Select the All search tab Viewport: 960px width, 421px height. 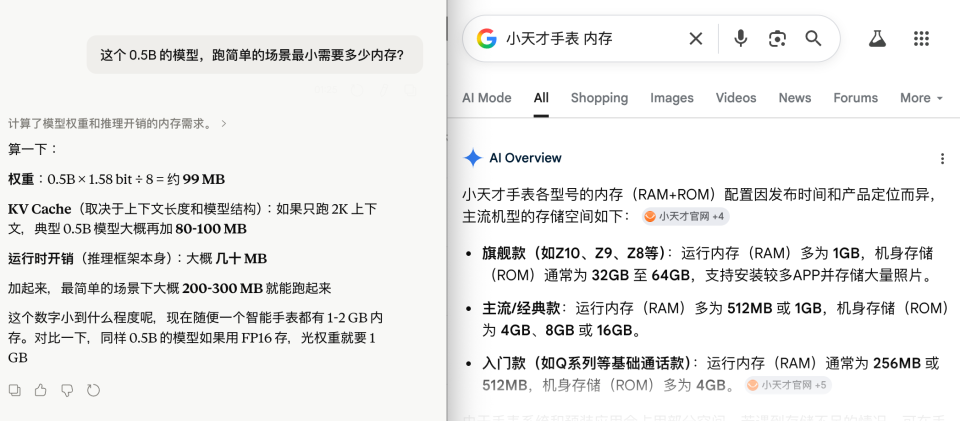(x=541, y=98)
